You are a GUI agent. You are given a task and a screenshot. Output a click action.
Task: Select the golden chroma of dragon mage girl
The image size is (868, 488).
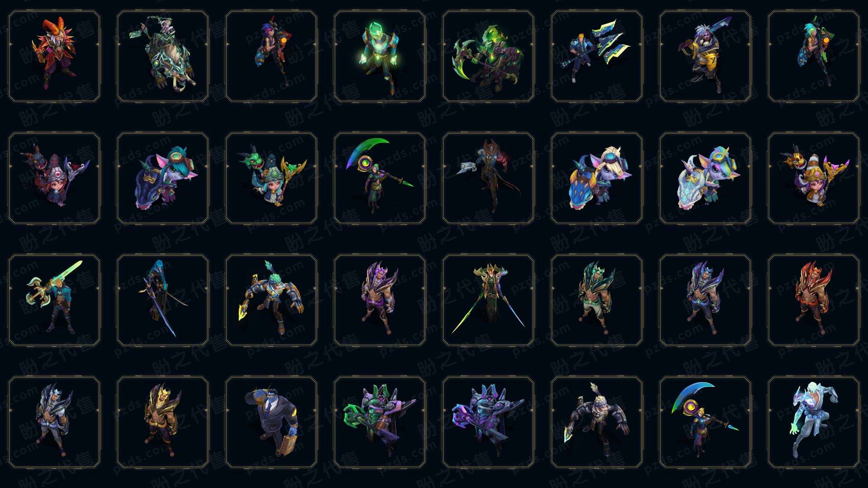point(814,178)
